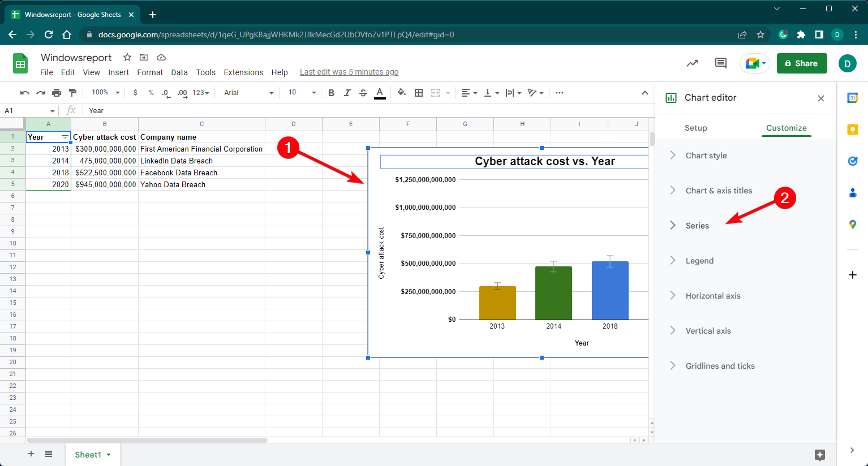This screenshot has height=466, width=868.
Task: Click the Merge cells icon
Action: (x=436, y=93)
